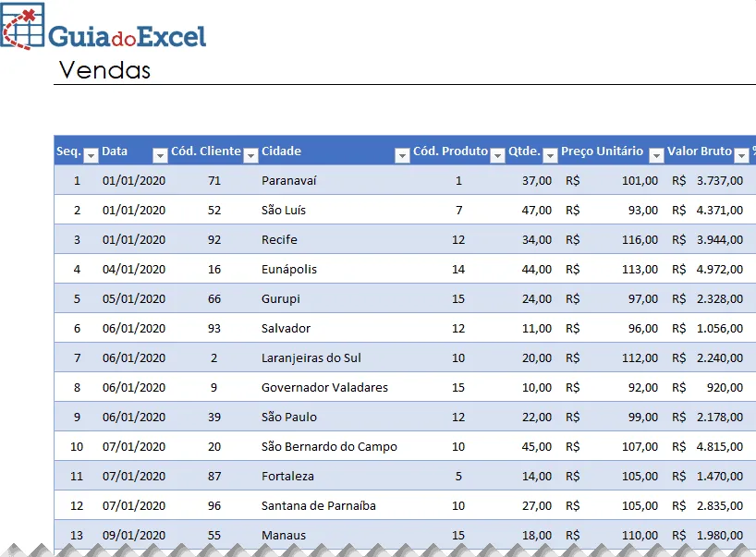Viewport: 756px width, 557px height.
Task: Open the Preço Unitário filter dropdown
Action: pyautogui.click(x=656, y=155)
